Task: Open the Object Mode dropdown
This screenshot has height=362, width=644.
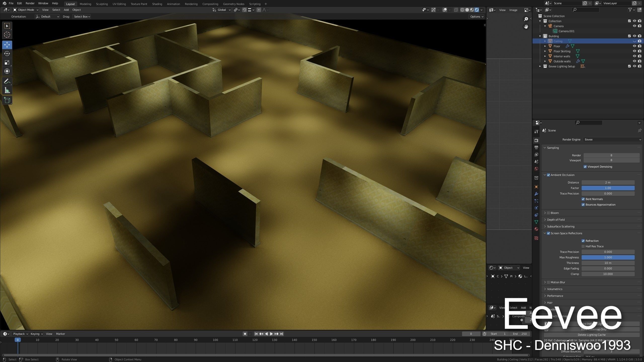Action: pos(26,10)
